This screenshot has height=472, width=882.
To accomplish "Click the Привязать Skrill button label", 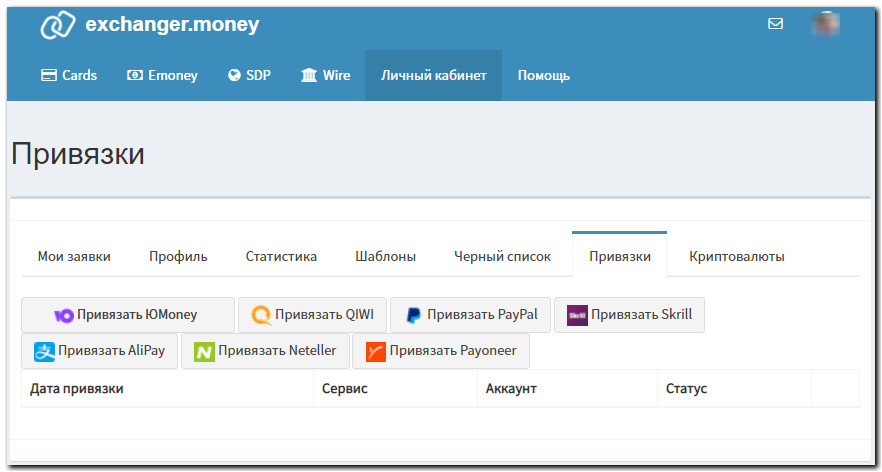I will (x=642, y=314).
